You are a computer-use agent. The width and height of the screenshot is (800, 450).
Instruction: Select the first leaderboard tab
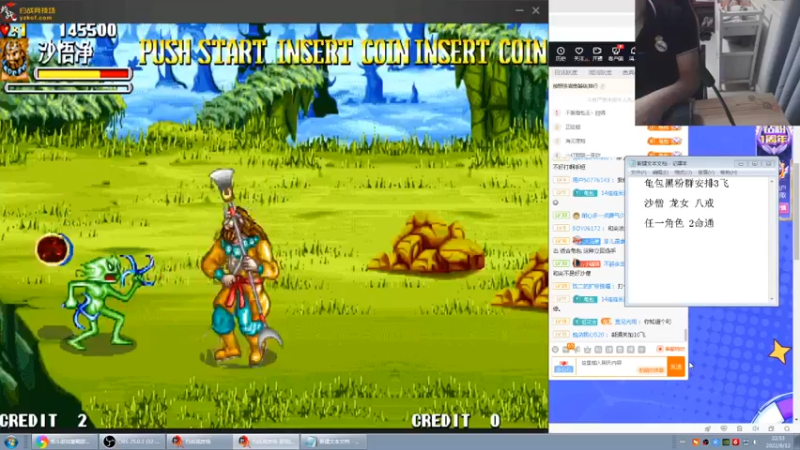(566, 73)
